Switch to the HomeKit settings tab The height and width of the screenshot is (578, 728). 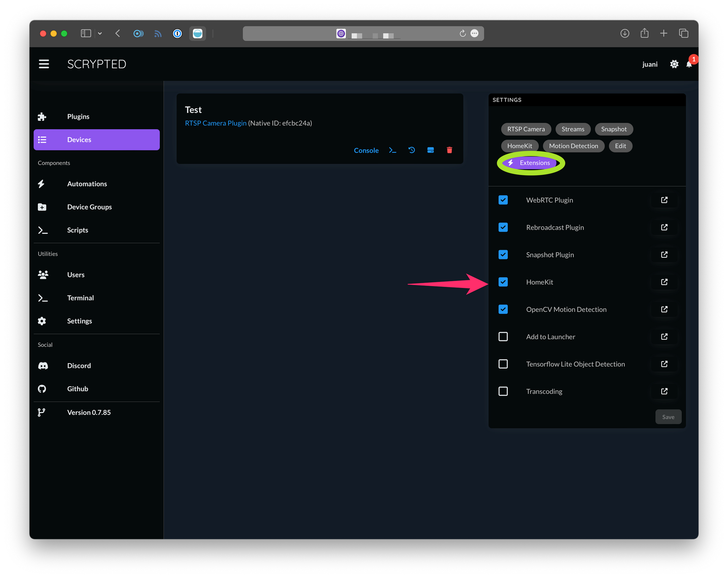click(519, 146)
